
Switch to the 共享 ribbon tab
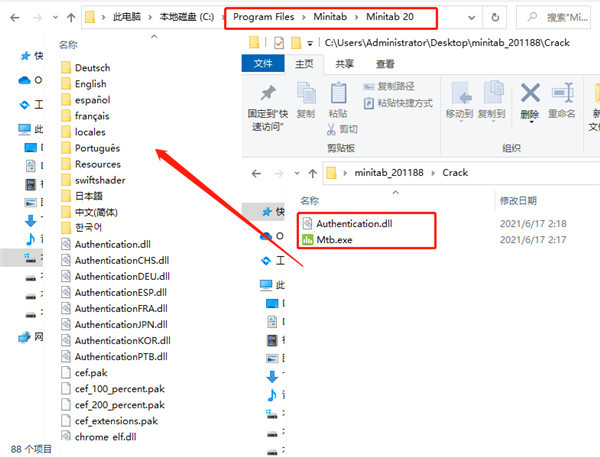coord(344,64)
